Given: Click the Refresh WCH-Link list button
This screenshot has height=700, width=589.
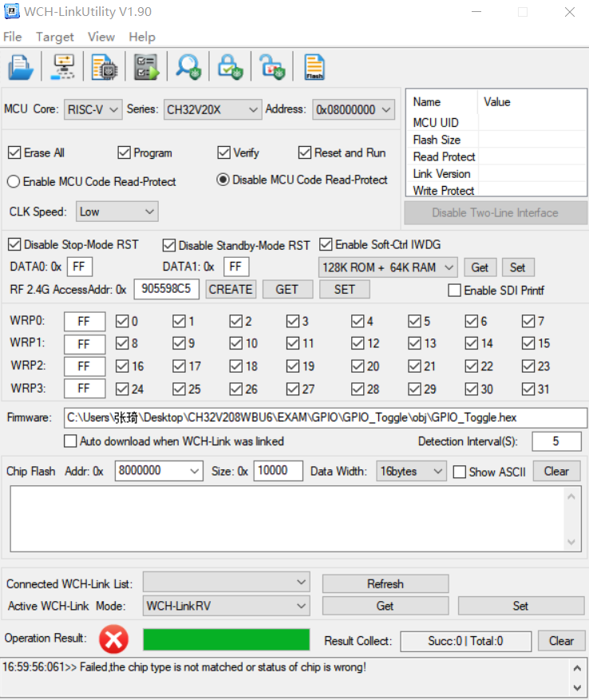Looking at the screenshot, I should point(385,583).
